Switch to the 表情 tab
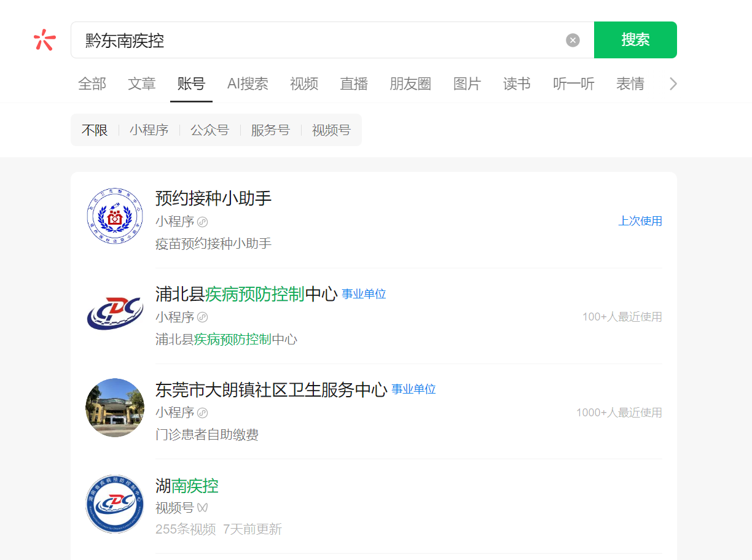The width and height of the screenshot is (752, 560). tap(630, 84)
